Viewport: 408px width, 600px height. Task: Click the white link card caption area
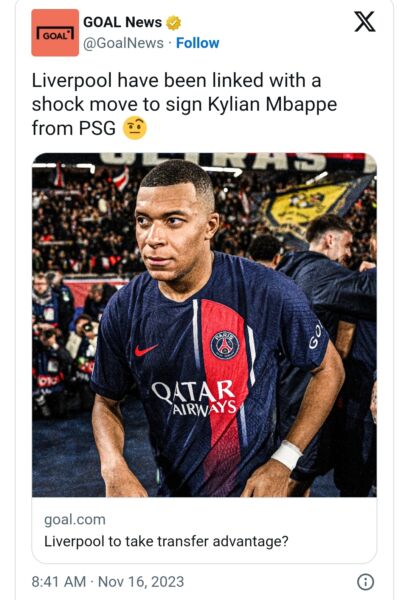(x=204, y=530)
